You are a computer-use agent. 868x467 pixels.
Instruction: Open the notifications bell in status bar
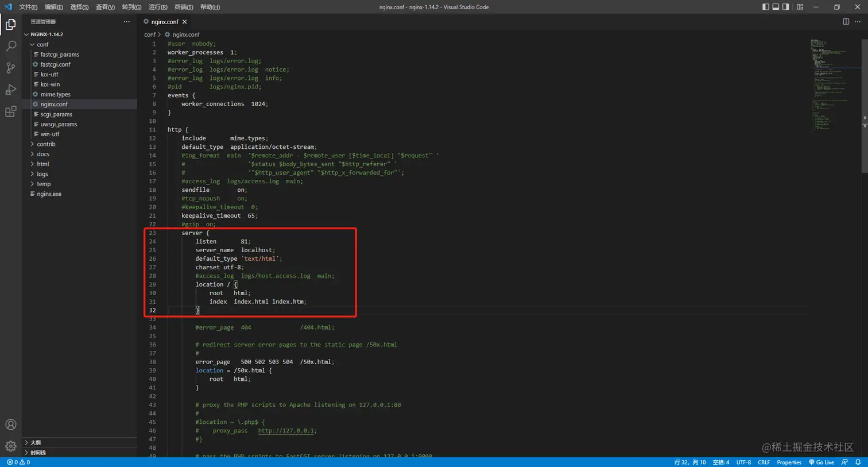coord(858,462)
